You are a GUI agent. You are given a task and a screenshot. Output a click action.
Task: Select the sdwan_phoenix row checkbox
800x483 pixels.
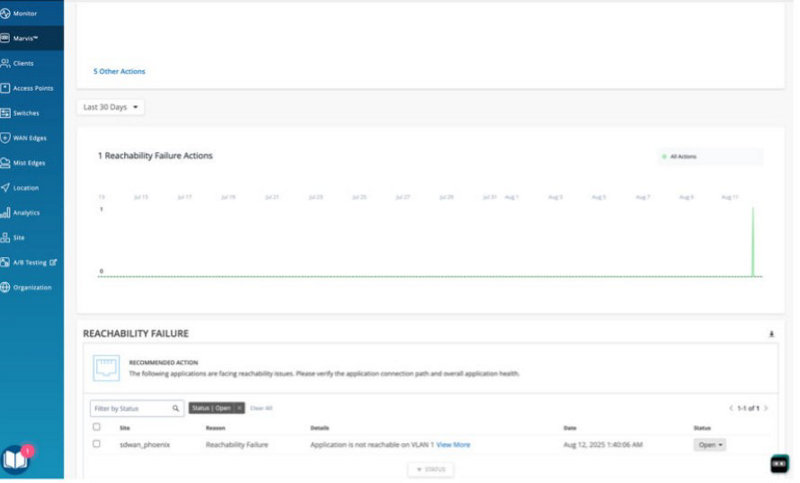96,444
